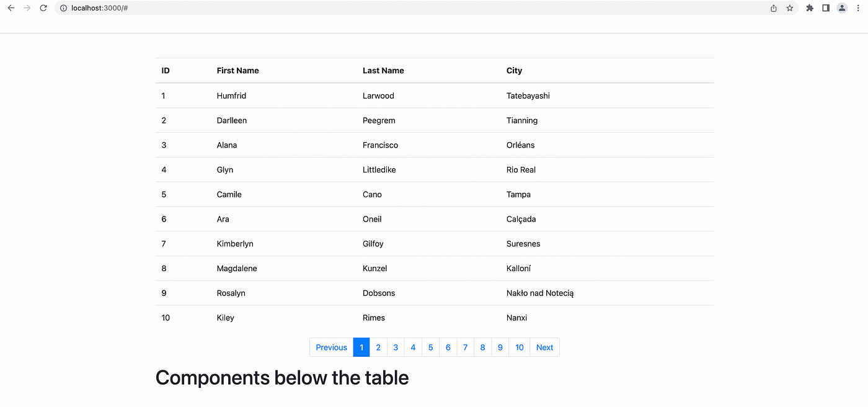Open the user profile avatar

(842, 8)
